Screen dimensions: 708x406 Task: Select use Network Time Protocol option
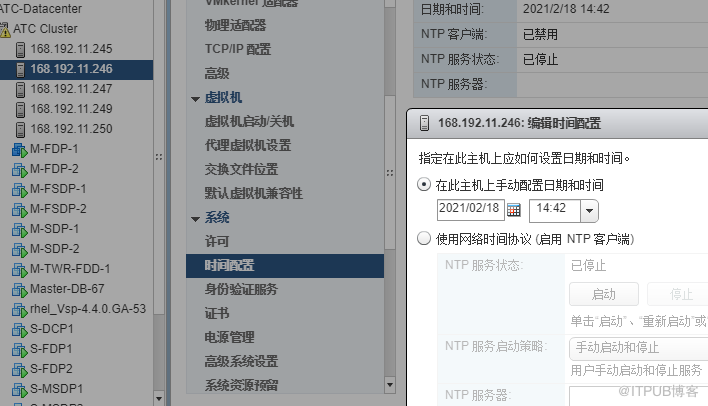point(424,238)
